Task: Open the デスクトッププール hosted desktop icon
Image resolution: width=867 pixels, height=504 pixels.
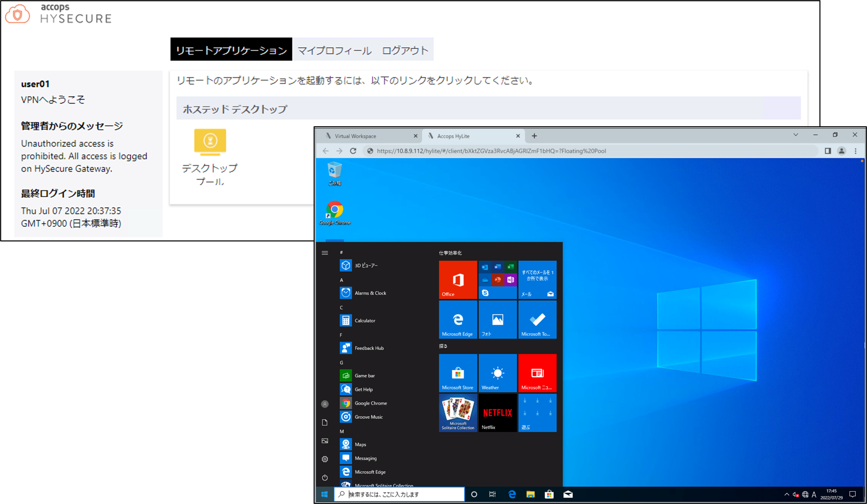Action: pyautogui.click(x=210, y=157)
